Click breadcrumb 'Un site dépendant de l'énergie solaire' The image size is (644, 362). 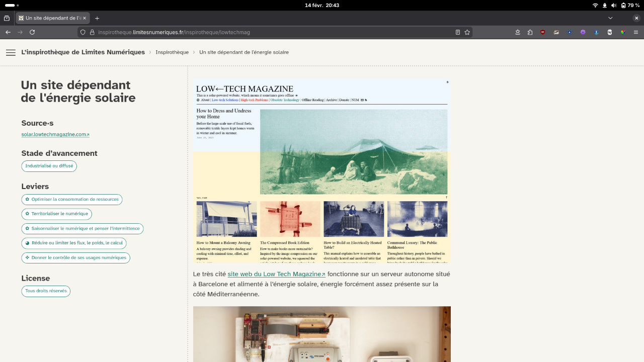244,52
